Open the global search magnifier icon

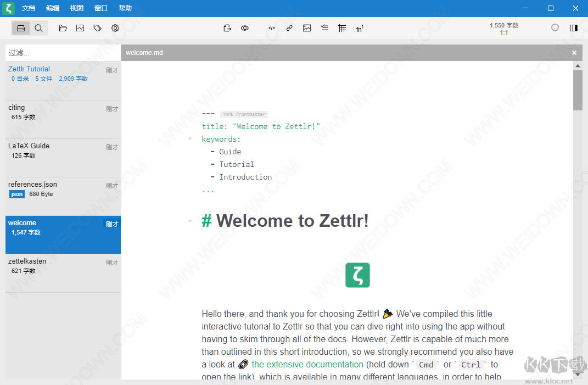(38, 28)
